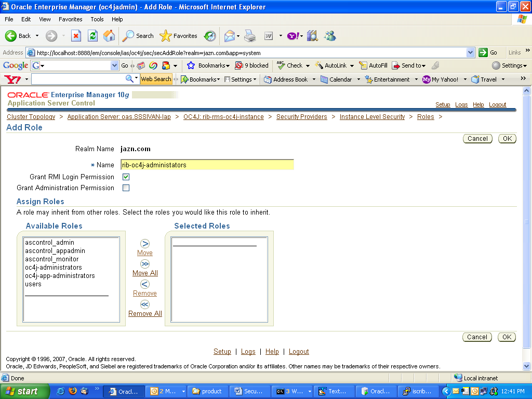
Task: Click the top Cancel button
Action: click(x=477, y=139)
